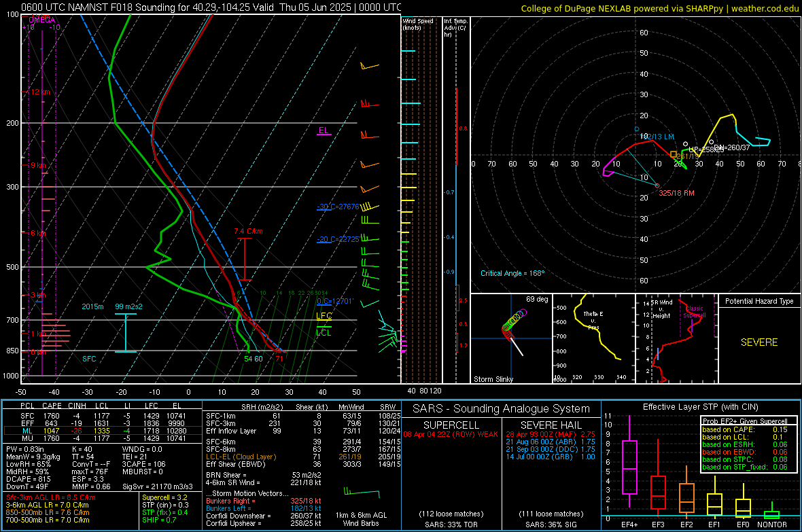Select the highlighted ML parcel row
Image resolution: width=802 pixels, height=532 pixels.
click(x=102, y=431)
